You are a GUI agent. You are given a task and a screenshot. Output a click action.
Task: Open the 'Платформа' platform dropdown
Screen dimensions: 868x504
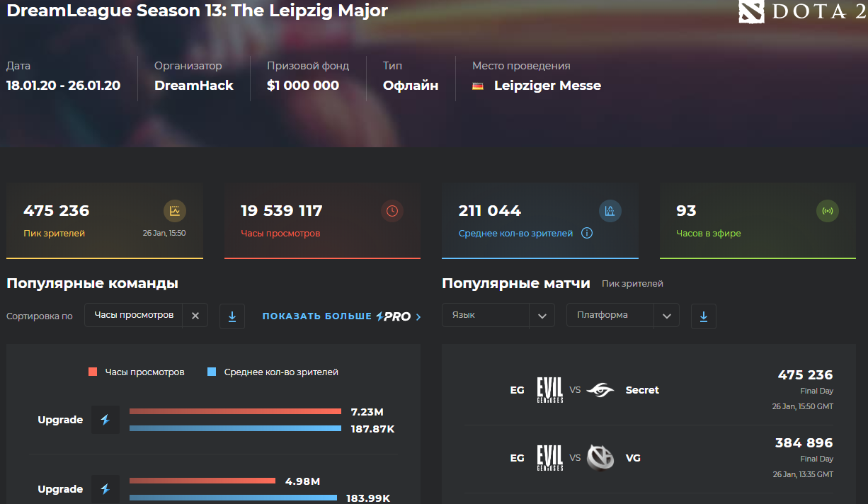[x=622, y=315]
